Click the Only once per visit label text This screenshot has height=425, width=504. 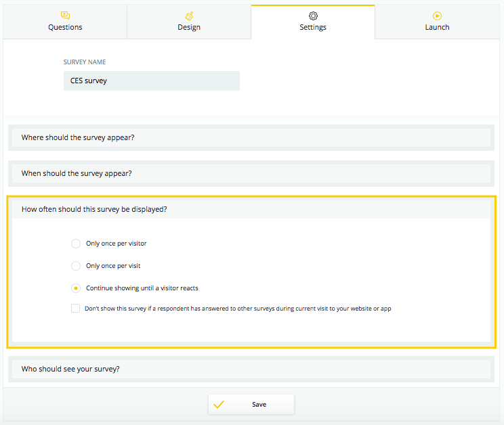[x=113, y=266]
